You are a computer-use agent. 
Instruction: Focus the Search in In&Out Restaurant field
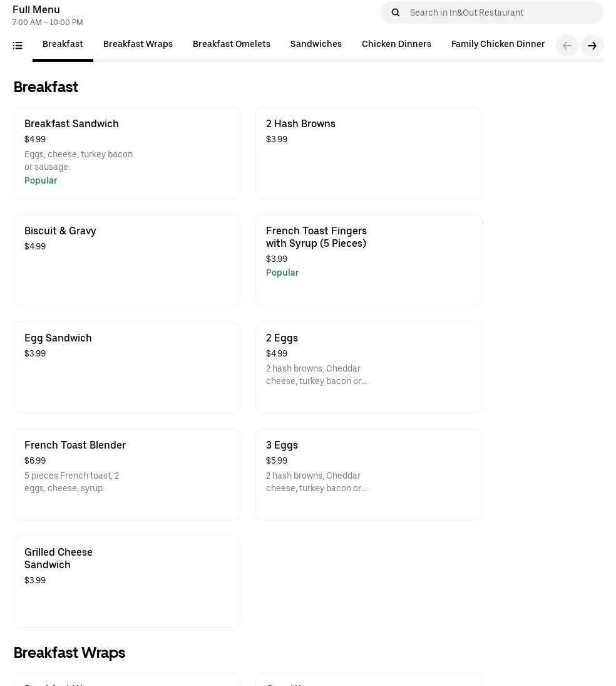pyautogui.click(x=491, y=13)
